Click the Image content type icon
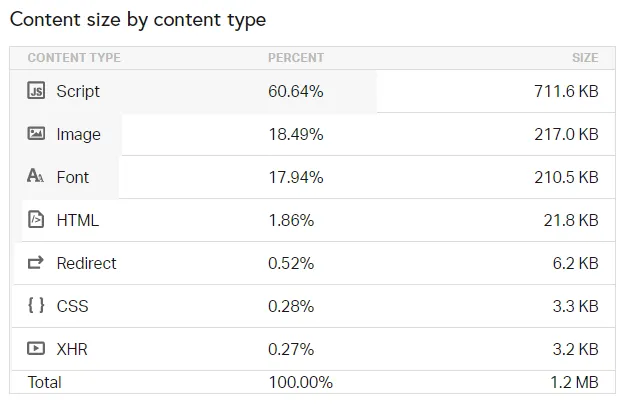 pos(36,133)
